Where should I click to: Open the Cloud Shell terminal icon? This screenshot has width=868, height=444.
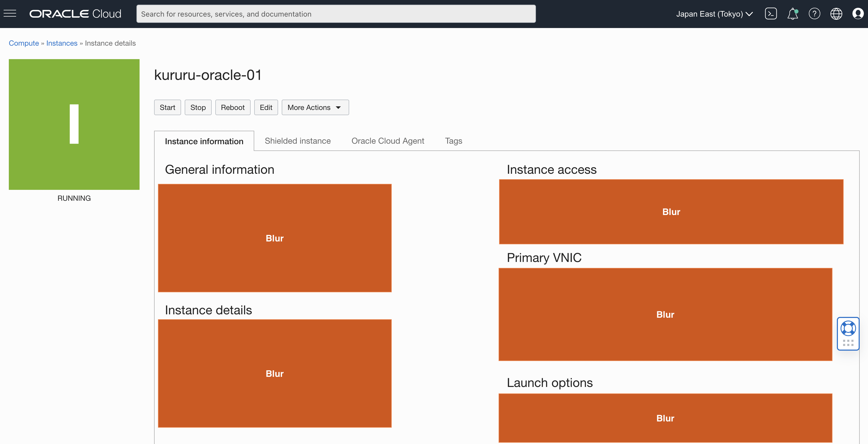point(771,14)
